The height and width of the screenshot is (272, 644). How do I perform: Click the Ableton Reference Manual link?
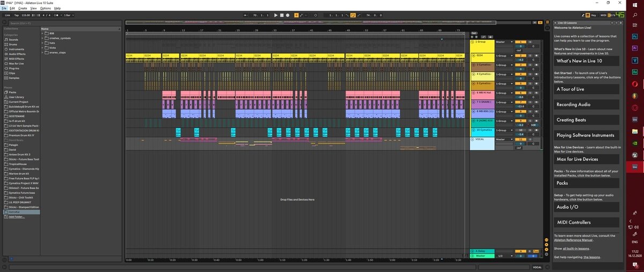(x=574, y=240)
